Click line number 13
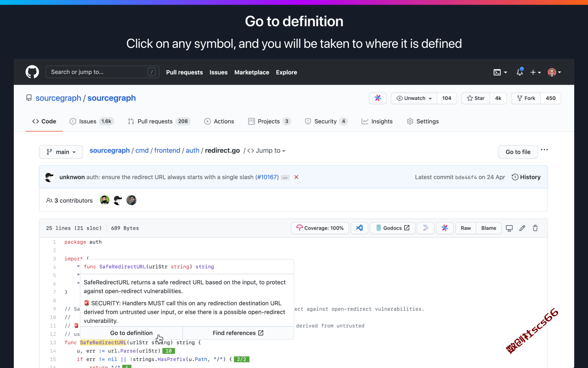Viewport: 588px width, 368px height. tap(53, 343)
